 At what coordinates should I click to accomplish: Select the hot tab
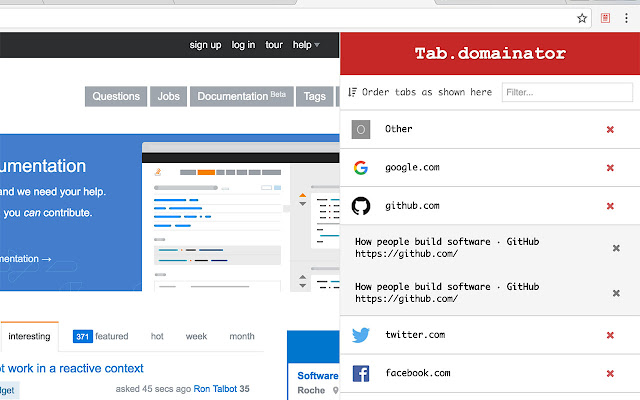[157, 336]
